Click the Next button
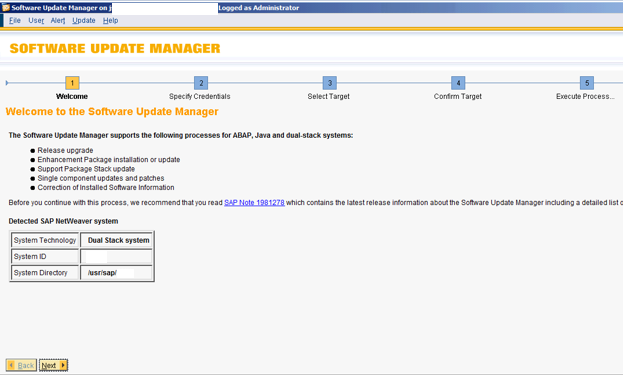Viewport: 623px width, 375px height. pos(54,365)
